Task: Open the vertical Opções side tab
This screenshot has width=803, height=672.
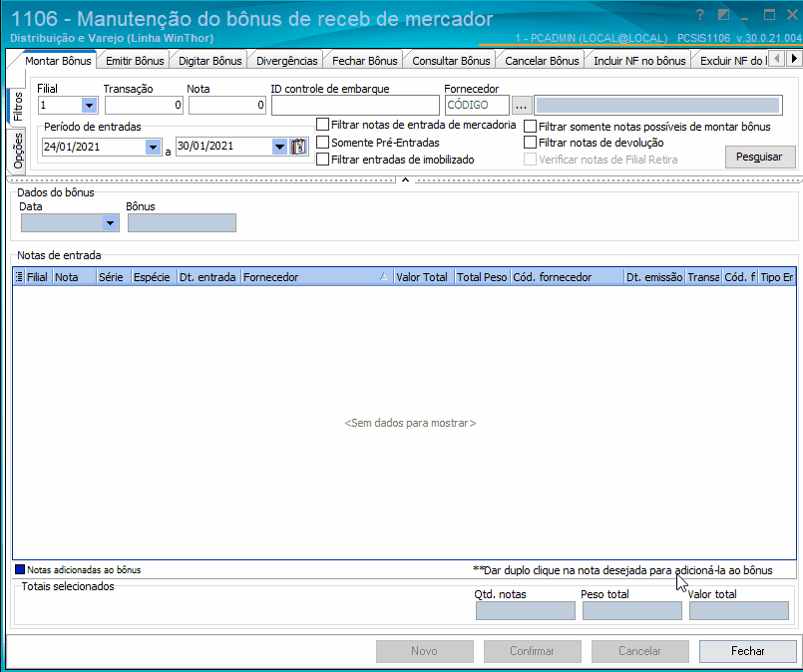Action: pos(18,151)
